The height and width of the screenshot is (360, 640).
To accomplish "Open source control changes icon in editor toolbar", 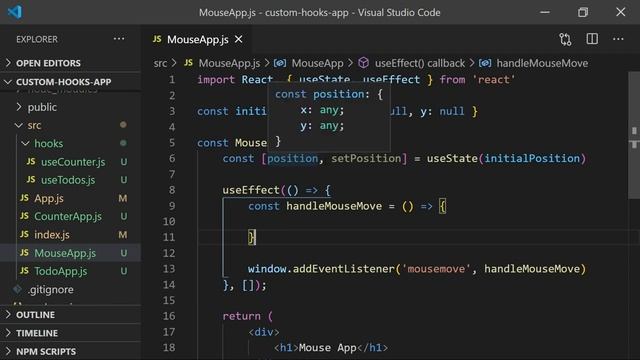I will coord(565,39).
